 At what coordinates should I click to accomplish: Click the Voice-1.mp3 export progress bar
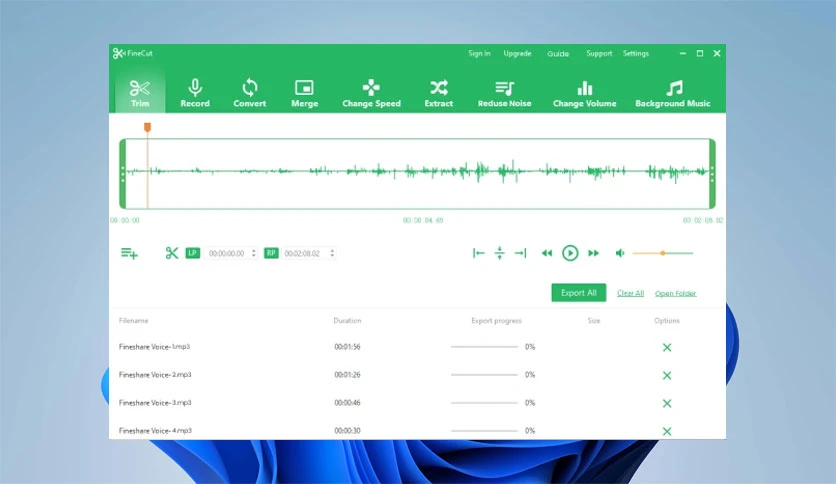[x=484, y=347]
